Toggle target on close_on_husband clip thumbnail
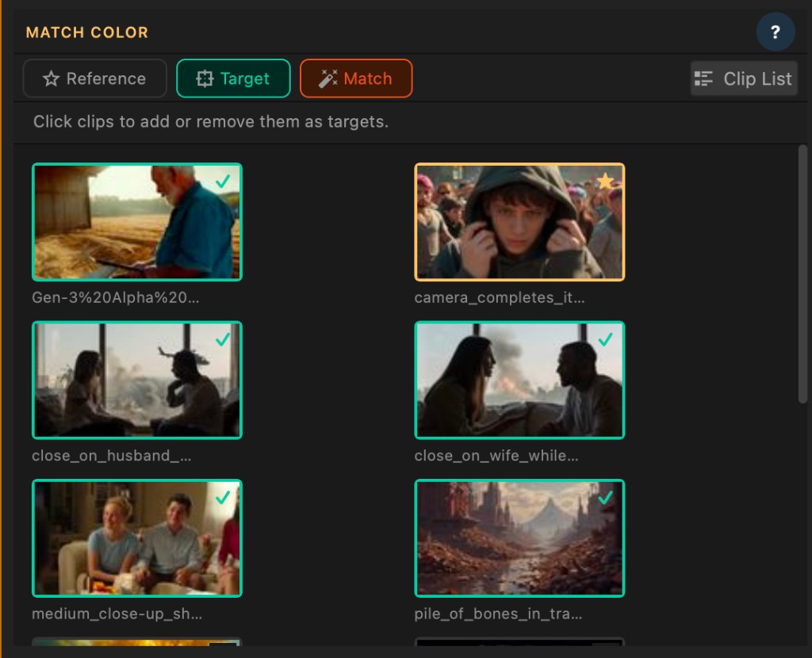812x658 pixels. 137,380
